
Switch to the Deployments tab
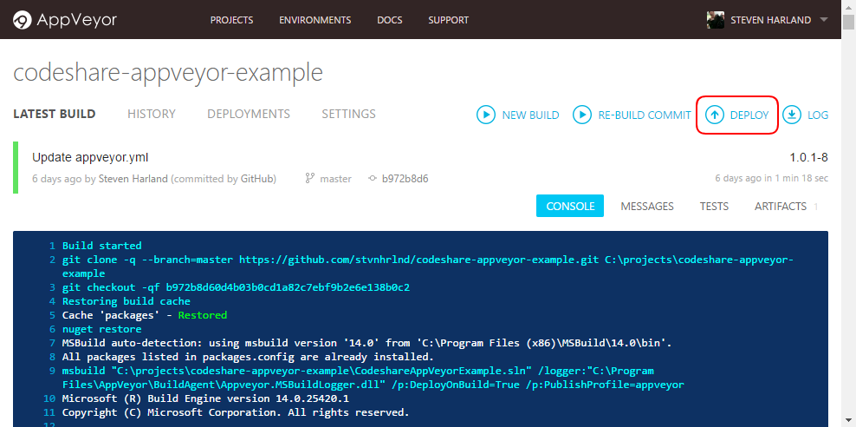pos(248,114)
